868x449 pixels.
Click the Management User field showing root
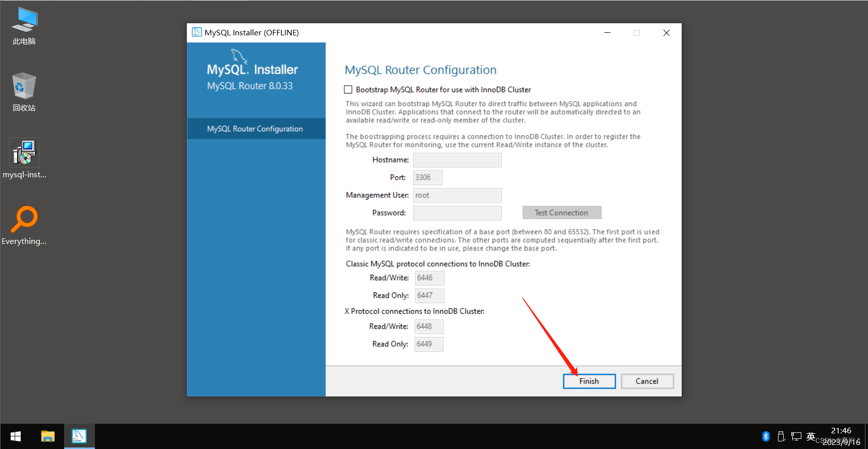(x=457, y=195)
